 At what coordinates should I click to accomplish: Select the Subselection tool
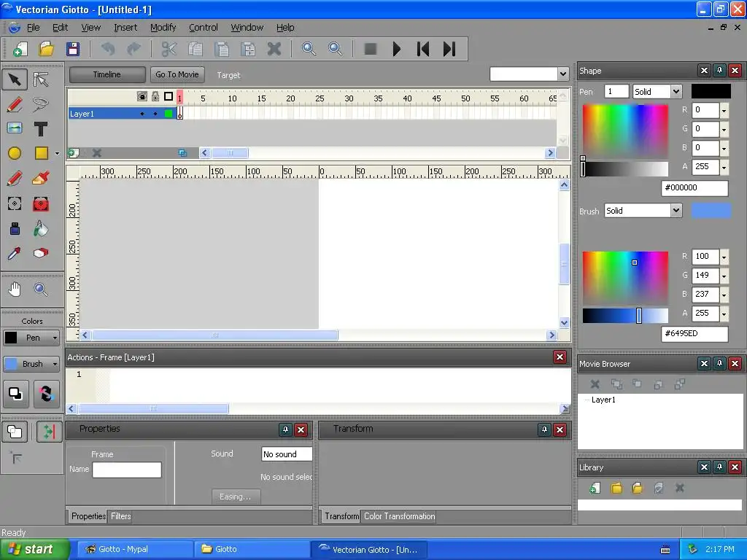click(41, 79)
